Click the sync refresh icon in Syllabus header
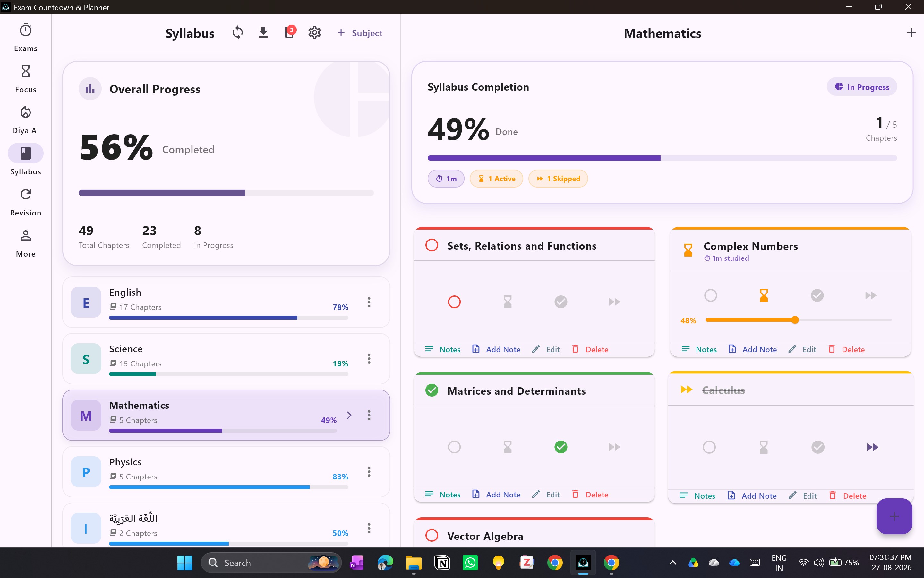Image resolution: width=924 pixels, height=578 pixels. point(237,33)
